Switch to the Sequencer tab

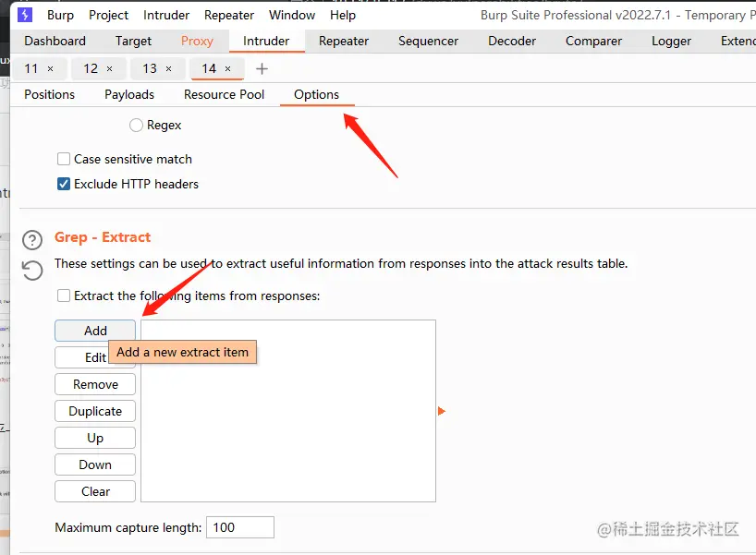tap(428, 41)
